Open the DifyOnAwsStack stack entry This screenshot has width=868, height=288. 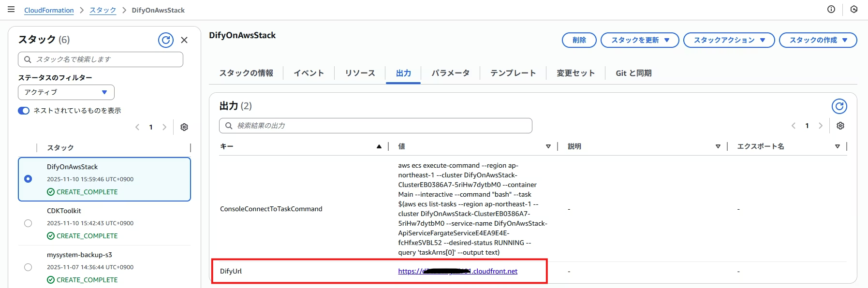(72, 167)
